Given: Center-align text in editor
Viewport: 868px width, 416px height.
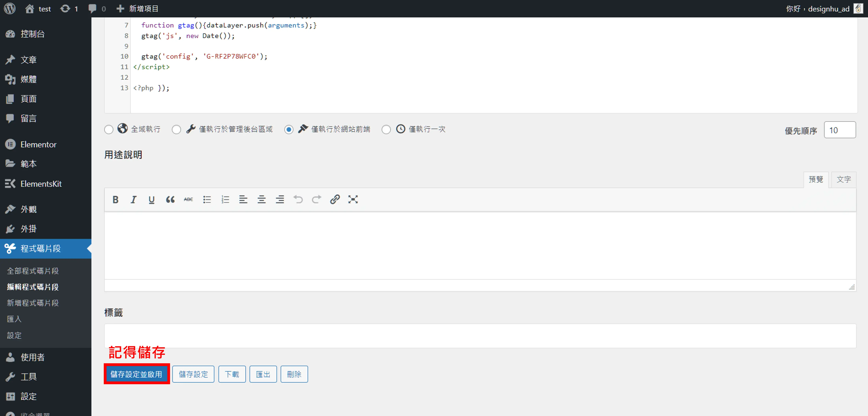Looking at the screenshot, I should click(x=261, y=200).
